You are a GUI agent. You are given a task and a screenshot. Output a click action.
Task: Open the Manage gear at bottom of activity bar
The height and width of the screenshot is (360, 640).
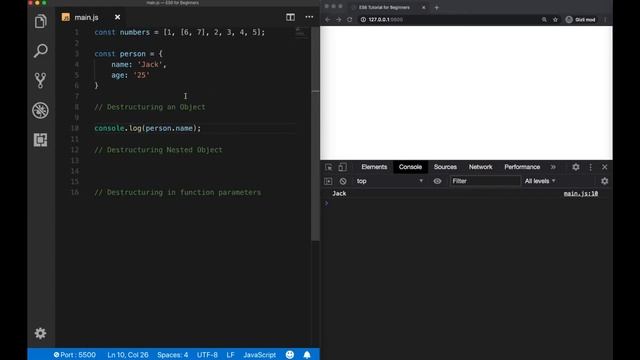(x=40, y=333)
